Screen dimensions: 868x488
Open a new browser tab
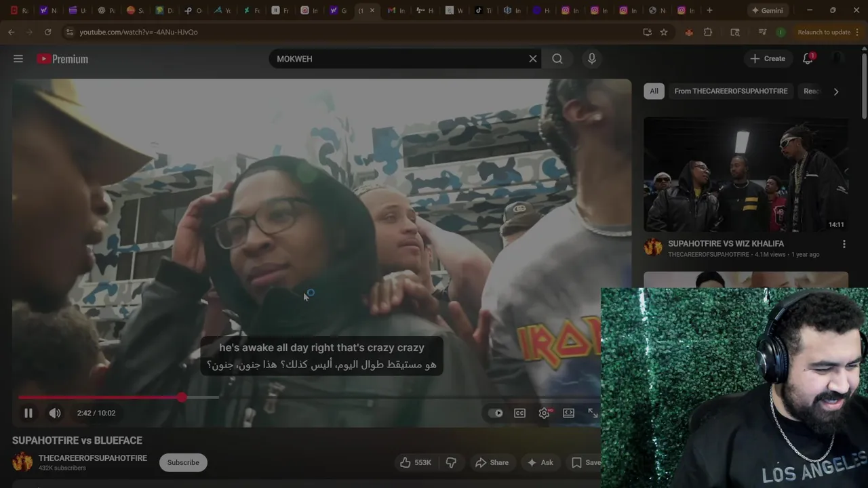(709, 10)
